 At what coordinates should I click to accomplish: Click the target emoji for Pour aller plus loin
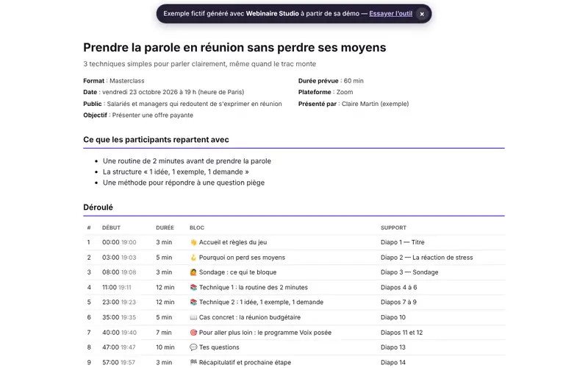click(x=193, y=333)
